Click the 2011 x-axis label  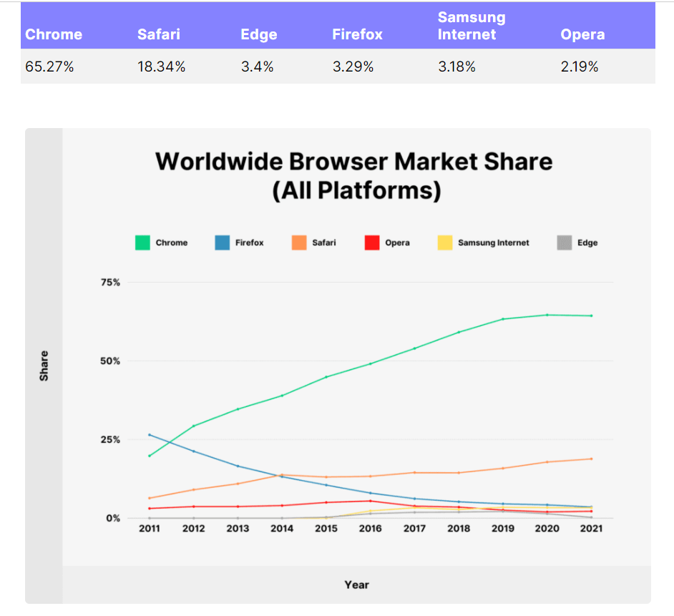coord(149,529)
